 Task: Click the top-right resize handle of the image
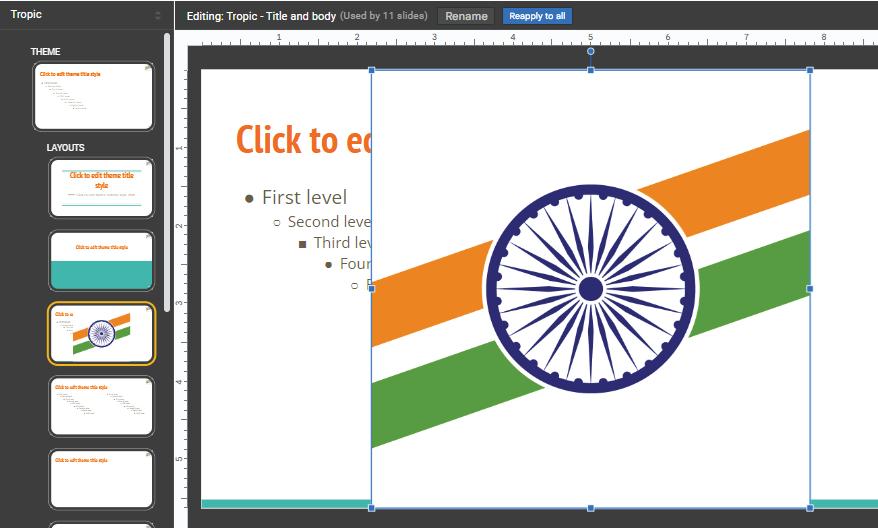pos(810,71)
